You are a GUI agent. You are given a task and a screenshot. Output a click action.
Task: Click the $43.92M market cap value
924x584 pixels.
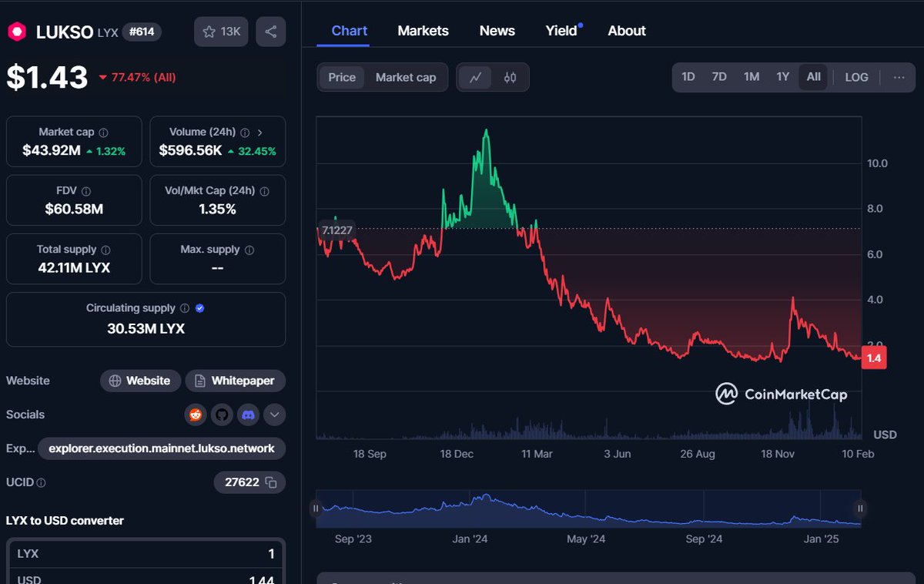(x=51, y=151)
